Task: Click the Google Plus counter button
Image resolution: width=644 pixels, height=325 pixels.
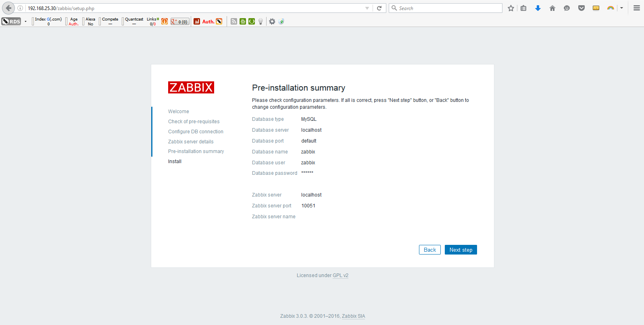Action: [x=179, y=22]
